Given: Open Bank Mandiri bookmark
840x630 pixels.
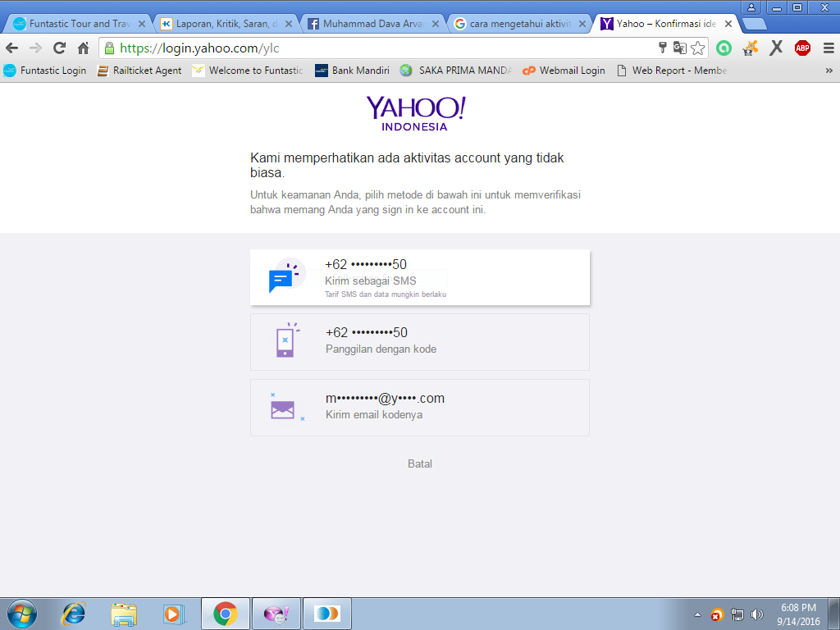Looking at the screenshot, I should pyautogui.click(x=353, y=71).
